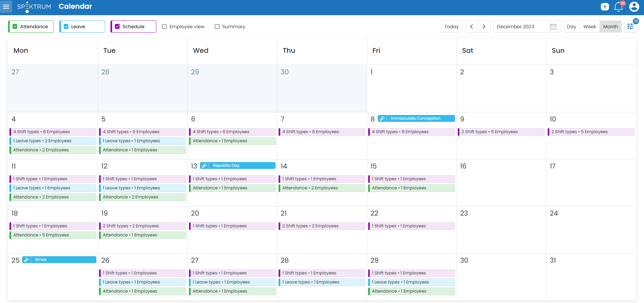Click the Today button
The width and height of the screenshot is (644, 303).
click(x=451, y=26)
